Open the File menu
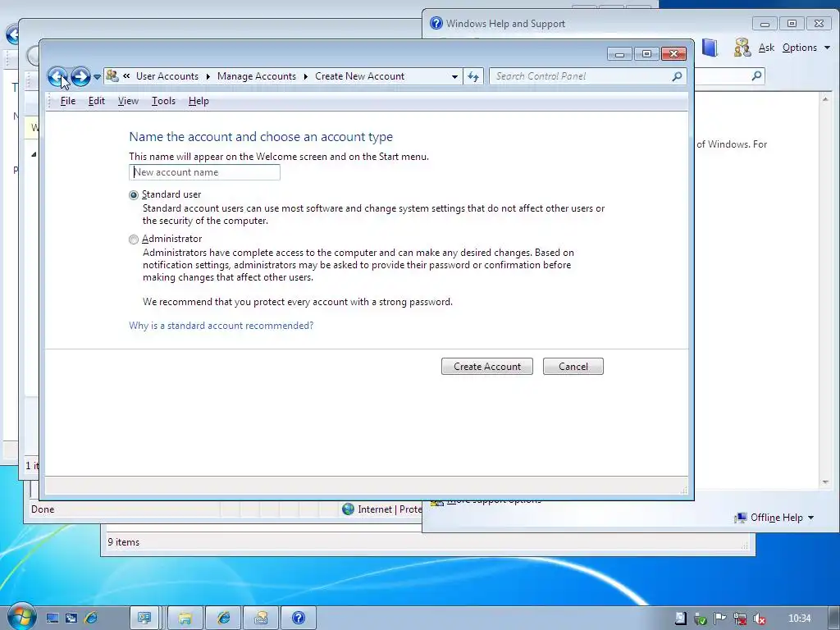 click(67, 101)
